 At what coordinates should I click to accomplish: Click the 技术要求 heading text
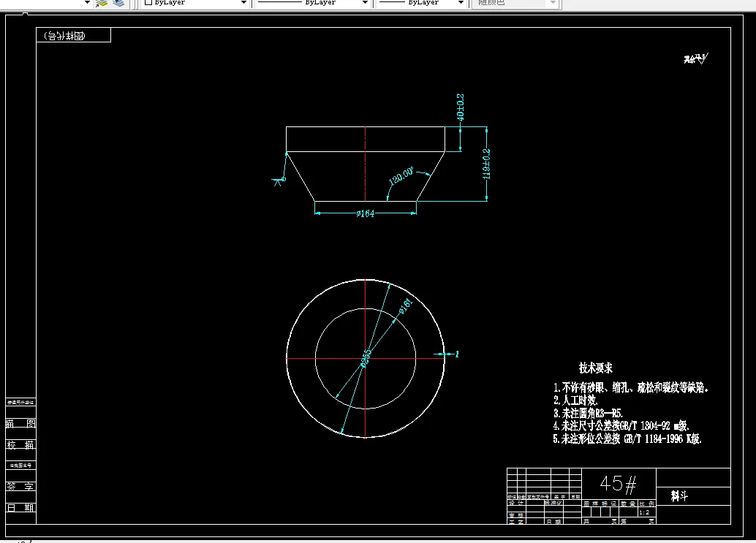pos(595,368)
